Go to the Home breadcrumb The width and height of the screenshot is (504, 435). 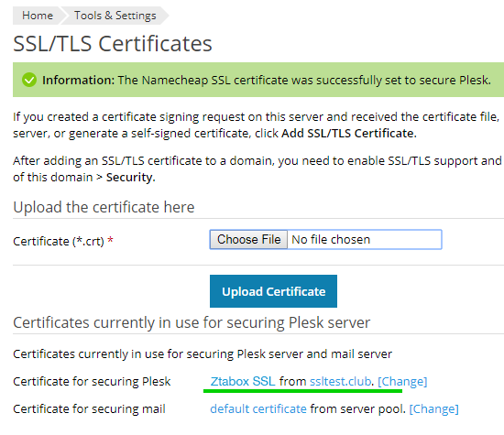[x=38, y=16]
